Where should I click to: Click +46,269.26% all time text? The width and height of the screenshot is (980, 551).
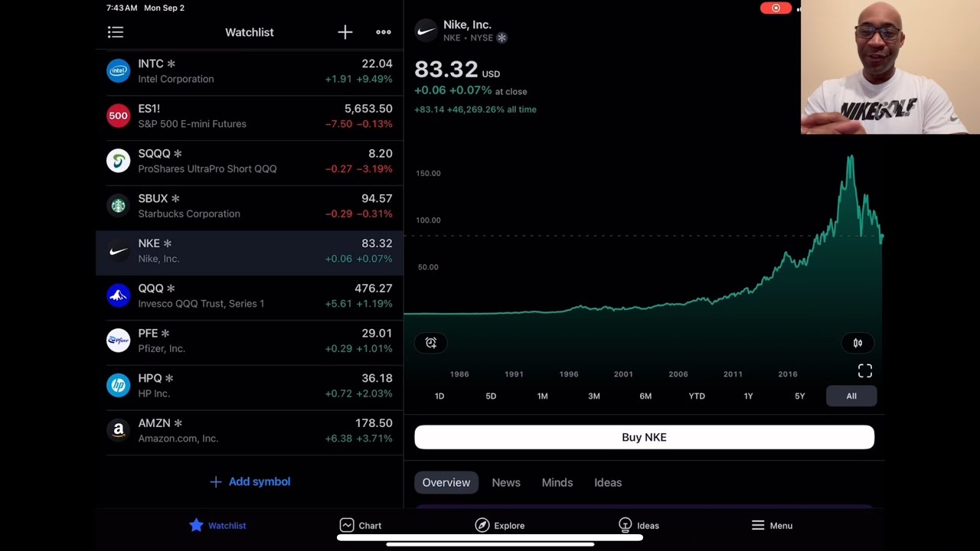click(493, 109)
